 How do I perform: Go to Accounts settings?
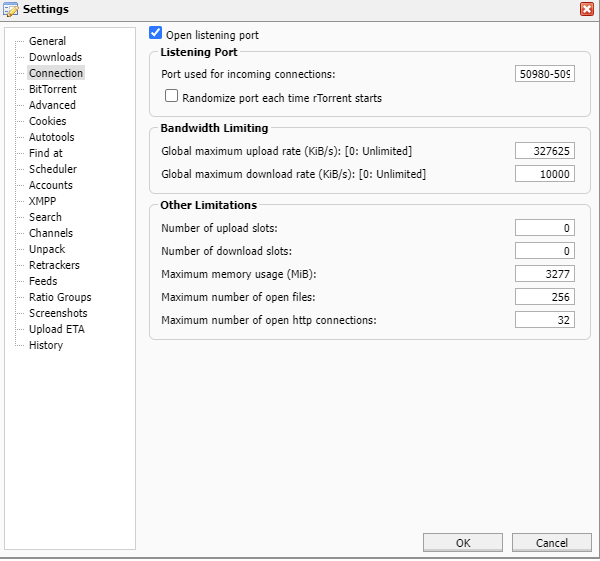tap(51, 185)
